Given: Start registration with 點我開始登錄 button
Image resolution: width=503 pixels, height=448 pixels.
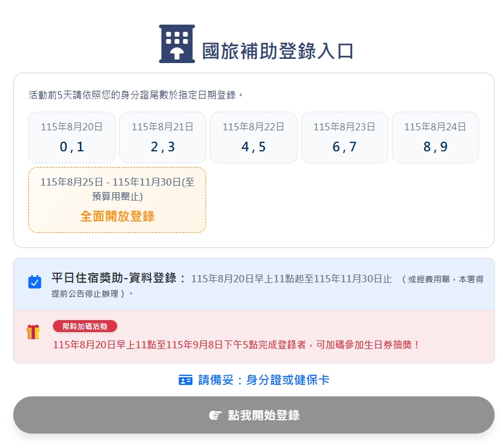Looking at the screenshot, I should 254,415.
